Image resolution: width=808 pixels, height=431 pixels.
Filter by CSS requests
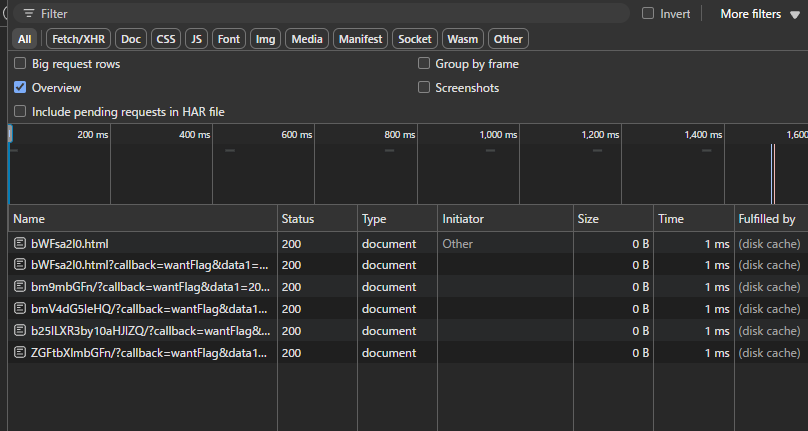pyautogui.click(x=166, y=39)
